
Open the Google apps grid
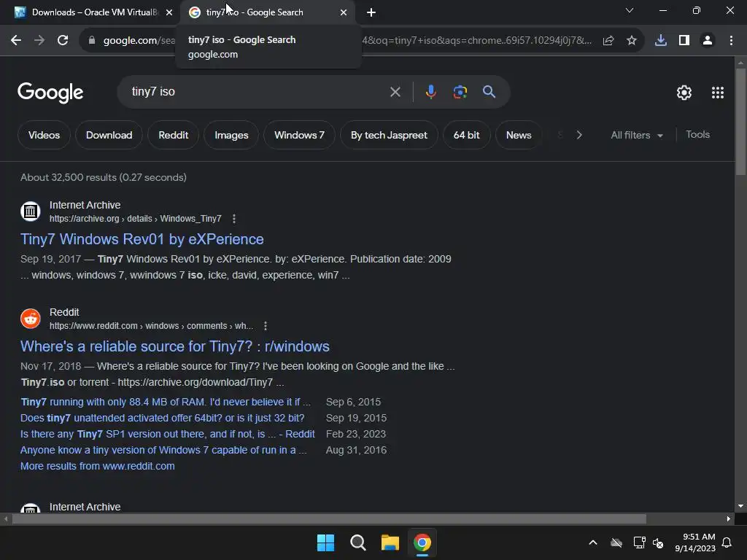click(718, 93)
